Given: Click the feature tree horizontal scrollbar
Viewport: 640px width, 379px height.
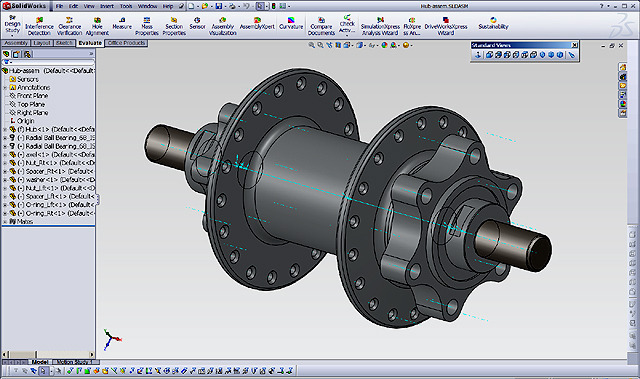Looking at the screenshot, I should (48, 355).
